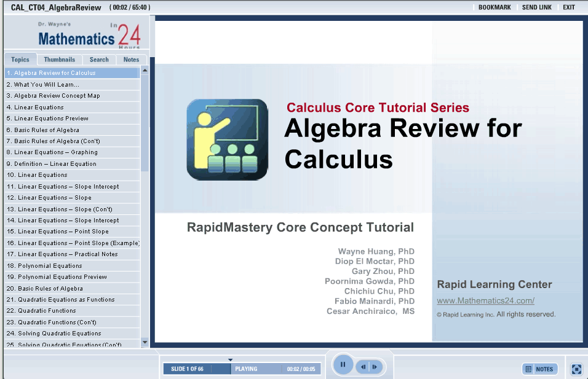Image resolution: width=588 pixels, height=379 pixels.
Task: Click the PLAYING status label
Action: pos(246,369)
